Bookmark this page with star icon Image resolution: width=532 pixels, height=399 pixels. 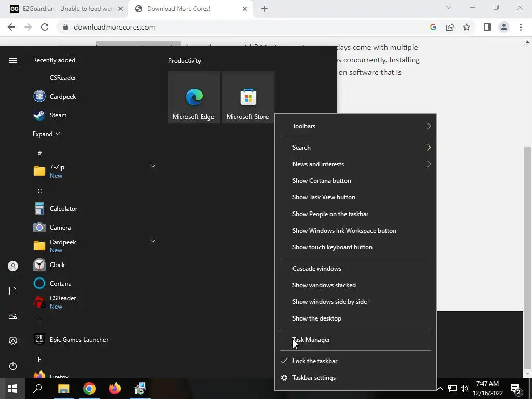click(467, 27)
